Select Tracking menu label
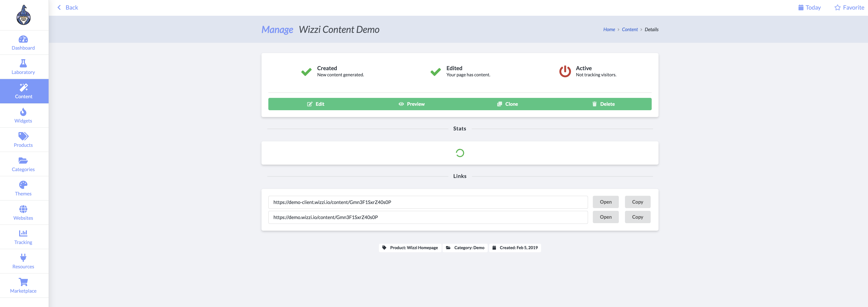The image size is (868, 307). [x=23, y=242]
